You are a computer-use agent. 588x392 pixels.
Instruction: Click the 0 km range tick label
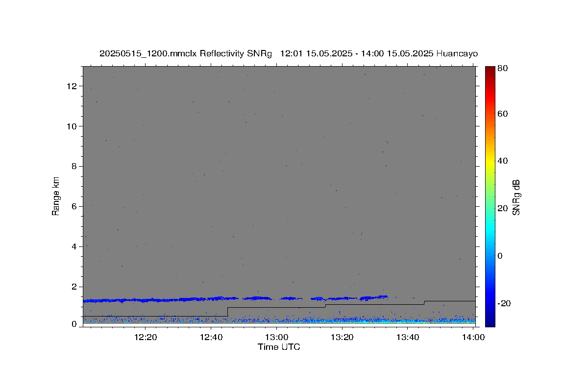click(75, 324)
